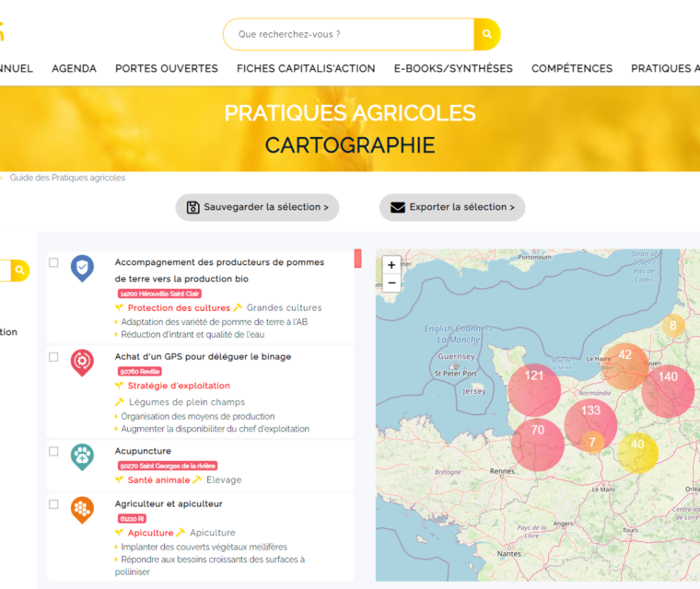
Task: Click the red GPS strategy category icon
Action: coord(82,362)
